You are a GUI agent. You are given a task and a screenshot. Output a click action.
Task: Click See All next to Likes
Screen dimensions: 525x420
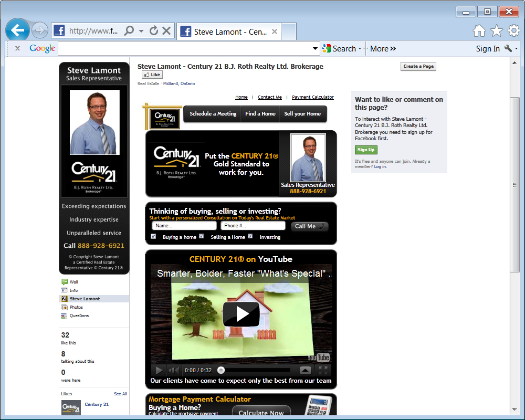120,394
